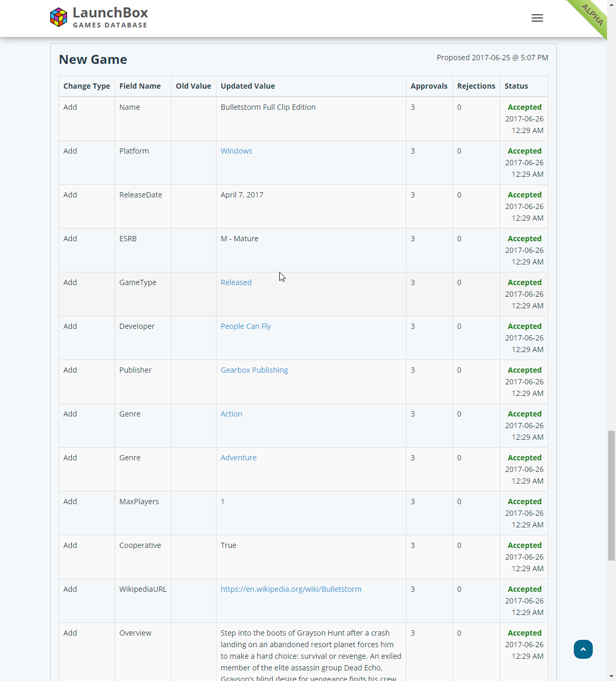Image resolution: width=616 pixels, height=681 pixels.
Task: Open the Bulletstorm Wikipedia URL link
Action: pos(291,589)
